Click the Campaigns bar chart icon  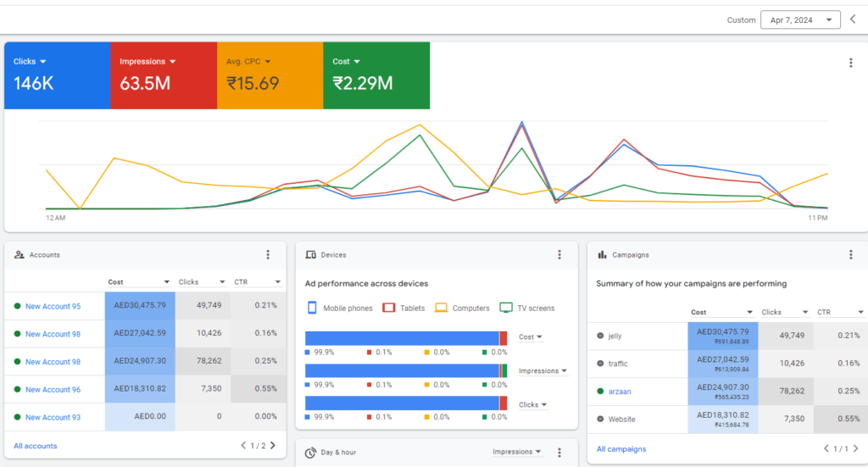(x=603, y=254)
